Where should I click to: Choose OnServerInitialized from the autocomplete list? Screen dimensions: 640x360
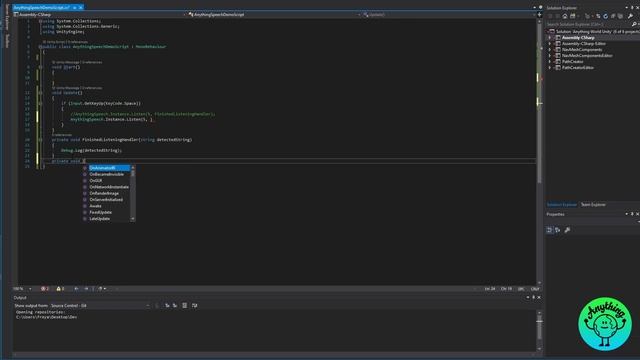pyautogui.click(x=107, y=200)
